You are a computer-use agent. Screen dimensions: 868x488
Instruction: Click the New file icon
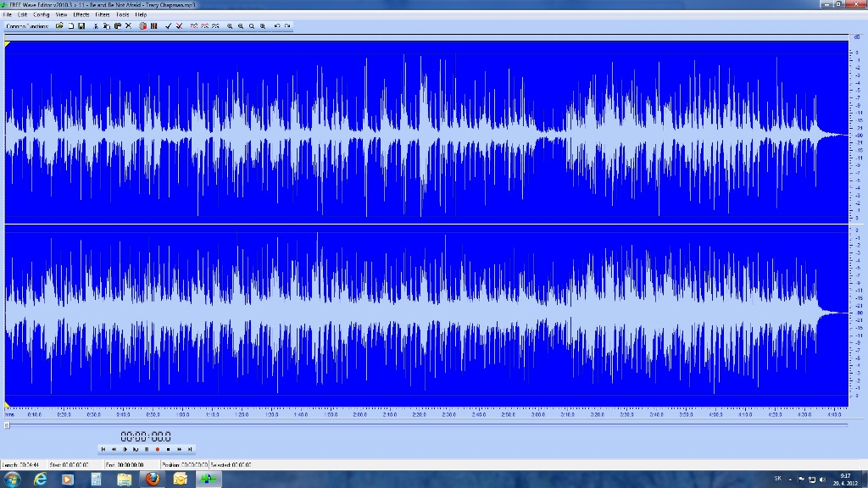point(71,26)
